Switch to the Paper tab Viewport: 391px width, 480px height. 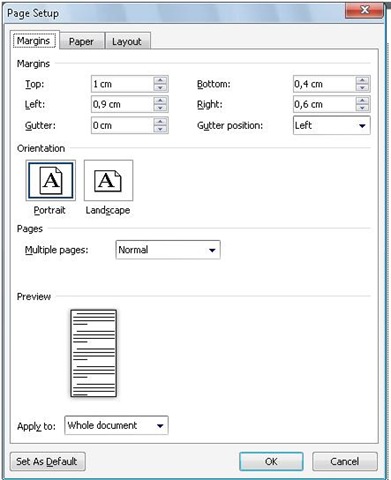click(81, 41)
